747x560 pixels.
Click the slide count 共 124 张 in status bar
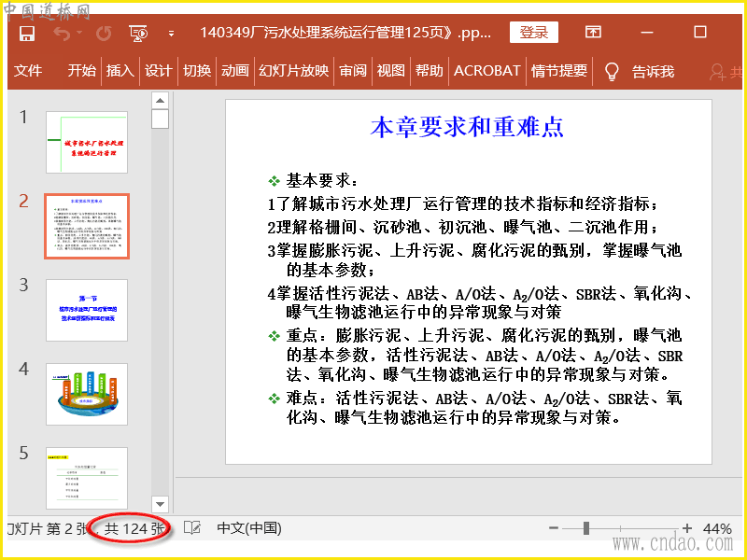(x=134, y=528)
